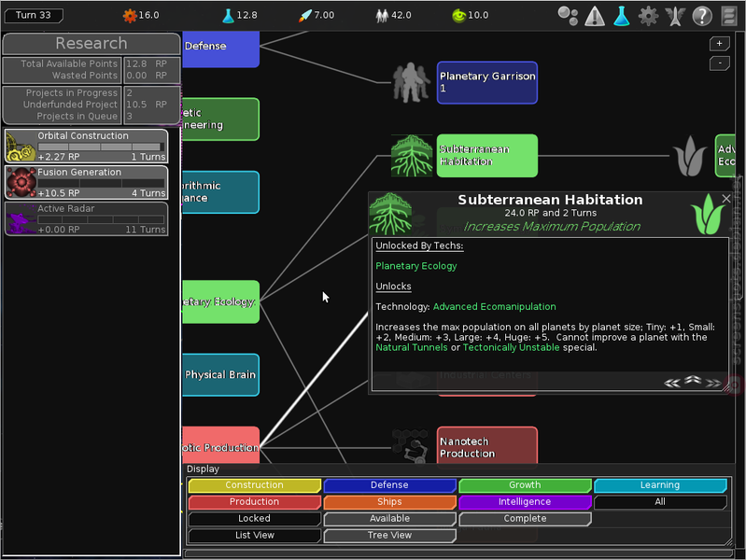Viewport: 746px width, 560px height.
Task: Select the Planetary Garrison 1 tech node
Action: pos(487,83)
